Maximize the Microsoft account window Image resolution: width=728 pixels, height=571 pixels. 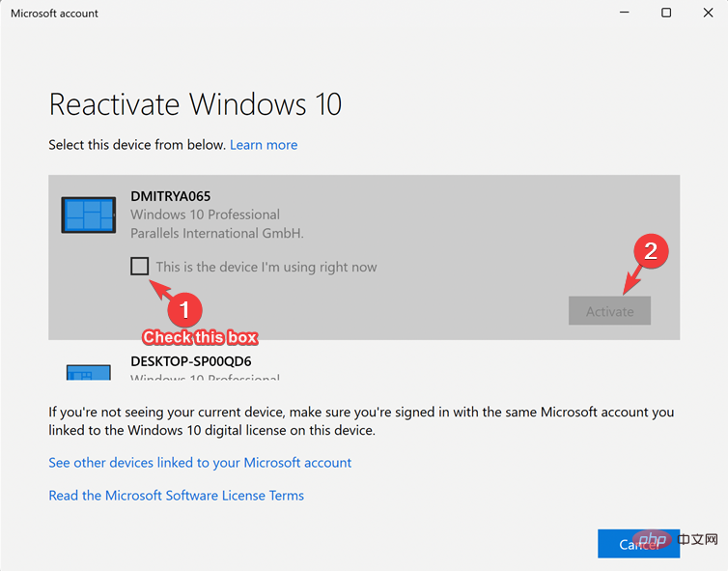coord(666,13)
